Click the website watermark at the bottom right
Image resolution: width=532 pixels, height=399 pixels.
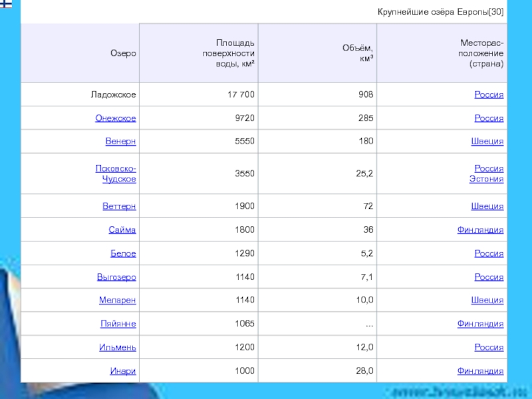[459, 390]
